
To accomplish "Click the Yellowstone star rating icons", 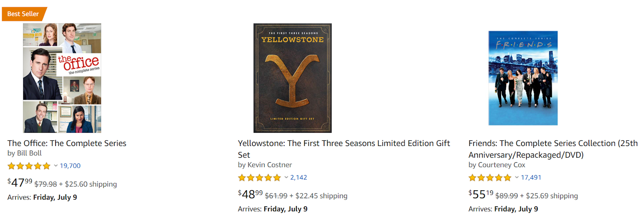I will click(x=259, y=178).
